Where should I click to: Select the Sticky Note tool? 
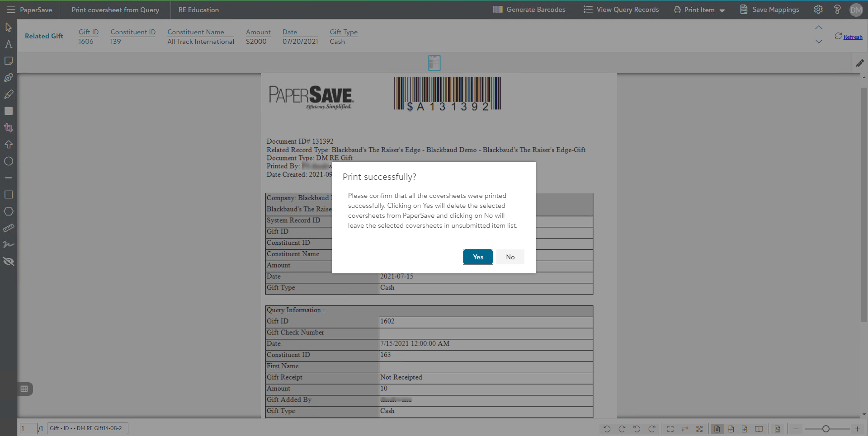click(9, 61)
